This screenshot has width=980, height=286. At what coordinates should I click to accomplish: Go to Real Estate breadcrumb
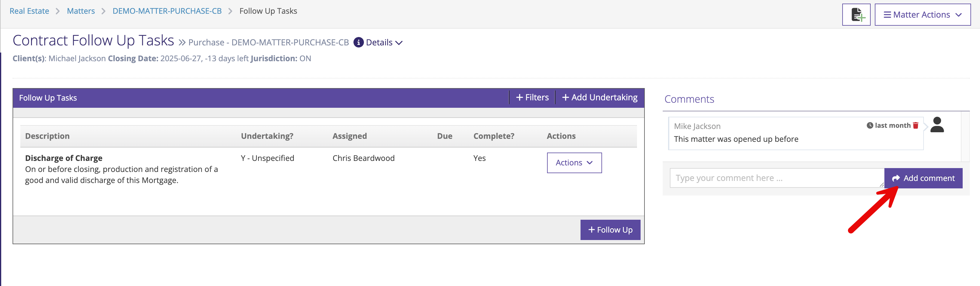click(29, 11)
